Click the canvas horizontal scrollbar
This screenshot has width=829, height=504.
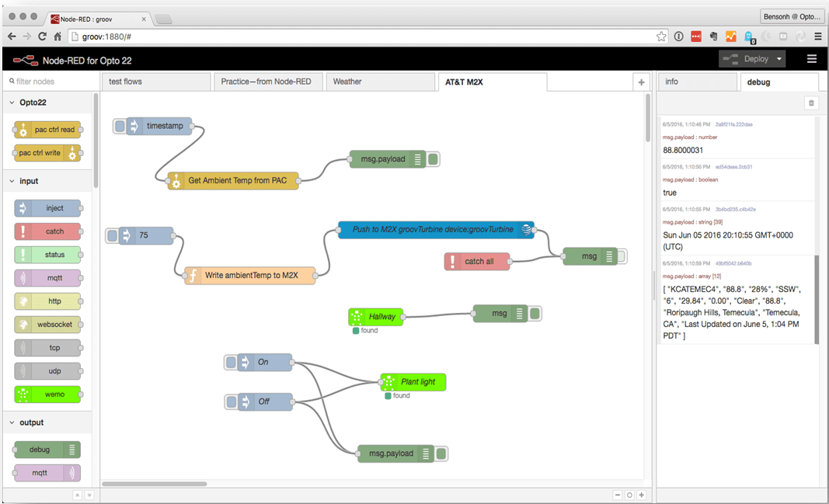[155, 484]
